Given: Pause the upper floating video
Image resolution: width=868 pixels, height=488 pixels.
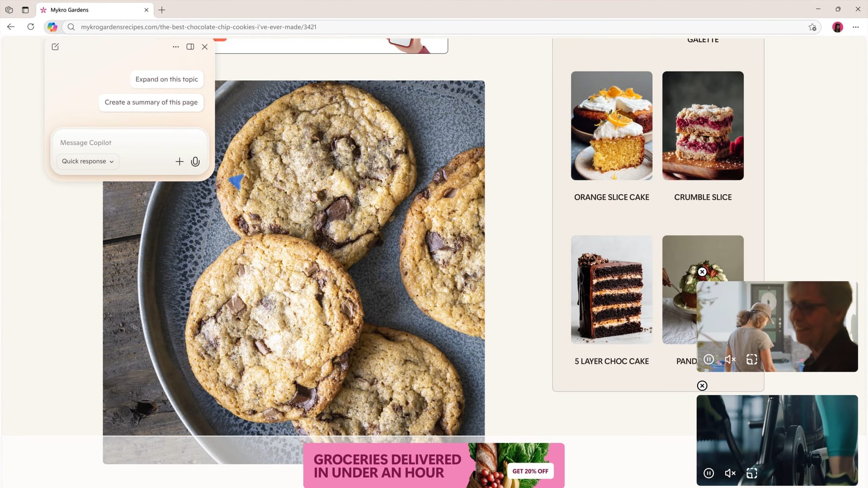Looking at the screenshot, I should pos(709,359).
